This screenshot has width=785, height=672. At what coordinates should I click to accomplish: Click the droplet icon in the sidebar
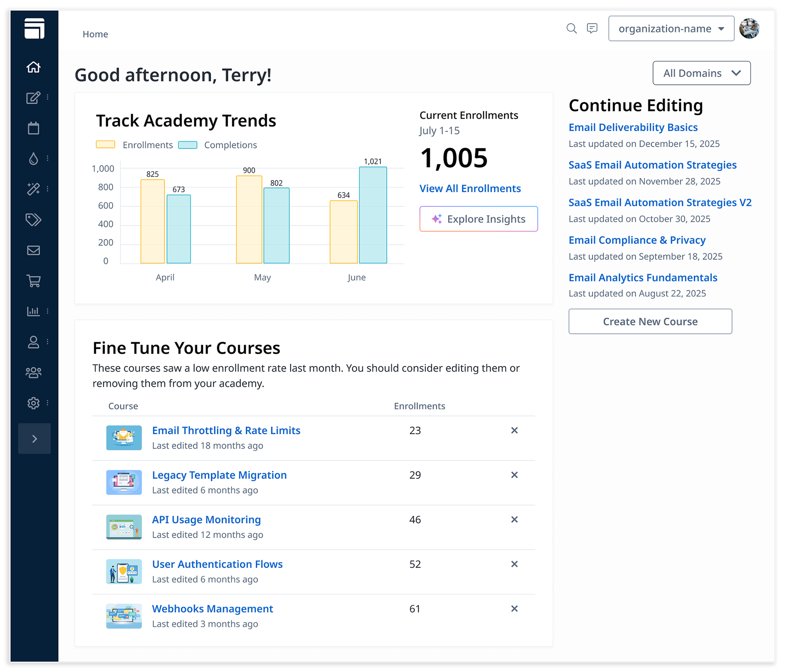tap(33, 159)
